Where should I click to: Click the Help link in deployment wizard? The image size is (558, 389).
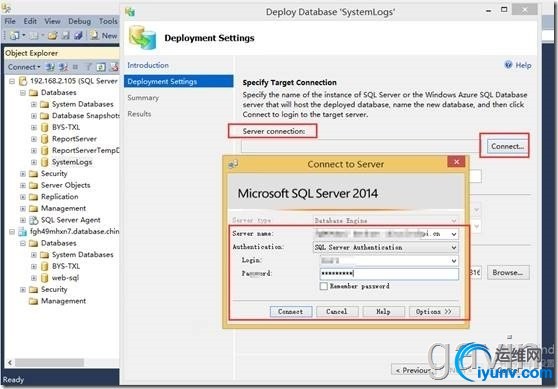point(518,65)
